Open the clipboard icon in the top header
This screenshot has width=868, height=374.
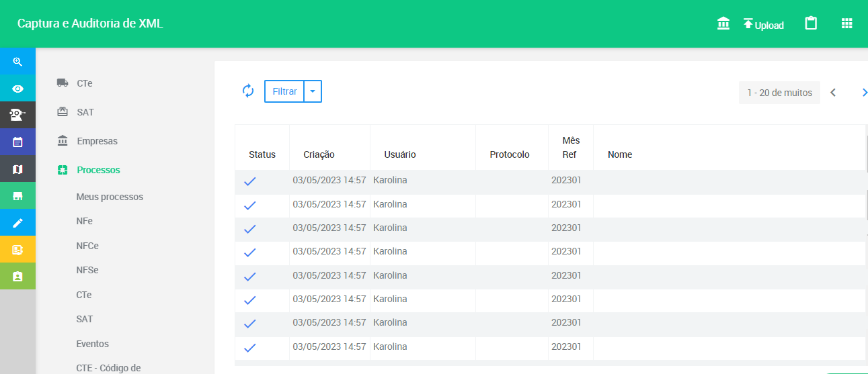pyautogui.click(x=812, y=24)
